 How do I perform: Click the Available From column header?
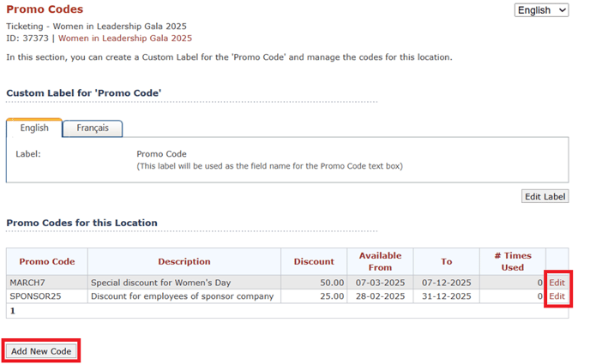(x=380, y=261)
